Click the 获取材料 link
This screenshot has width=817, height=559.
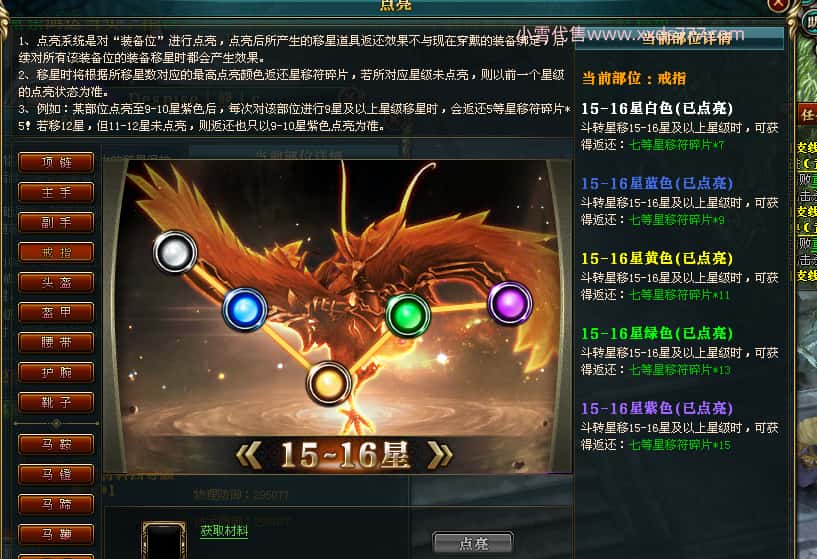(x=225, y=530)
